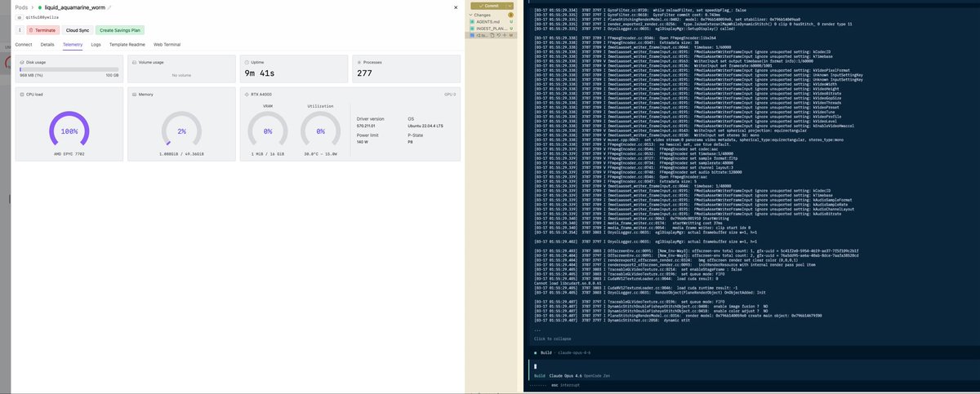Click the Disk usage progress bar
Screen dimensions: 980x394
click(69, 69)
